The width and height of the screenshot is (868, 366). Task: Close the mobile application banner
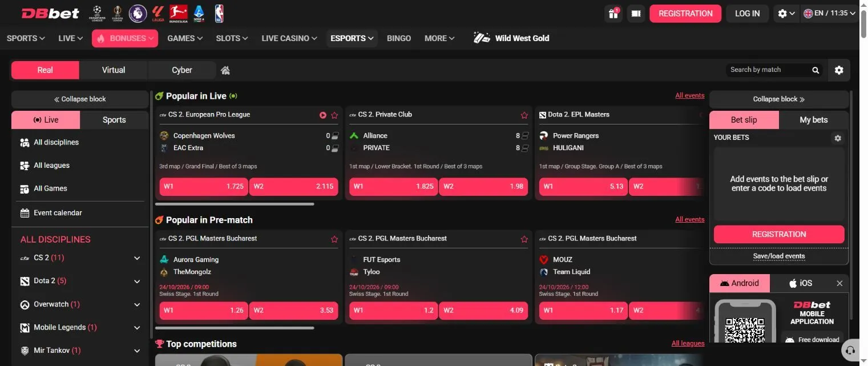pos(839,283)
